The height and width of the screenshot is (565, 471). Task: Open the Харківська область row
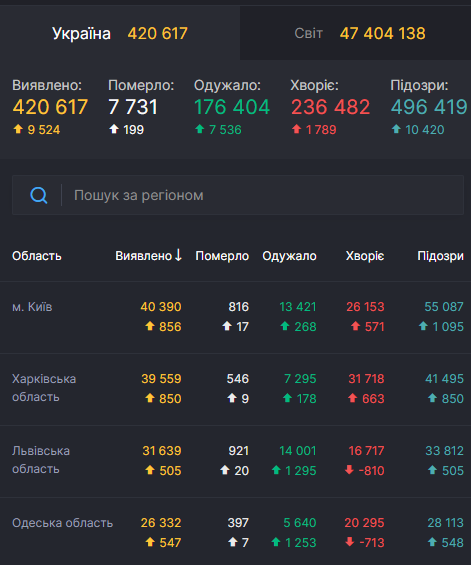(235, 389)
